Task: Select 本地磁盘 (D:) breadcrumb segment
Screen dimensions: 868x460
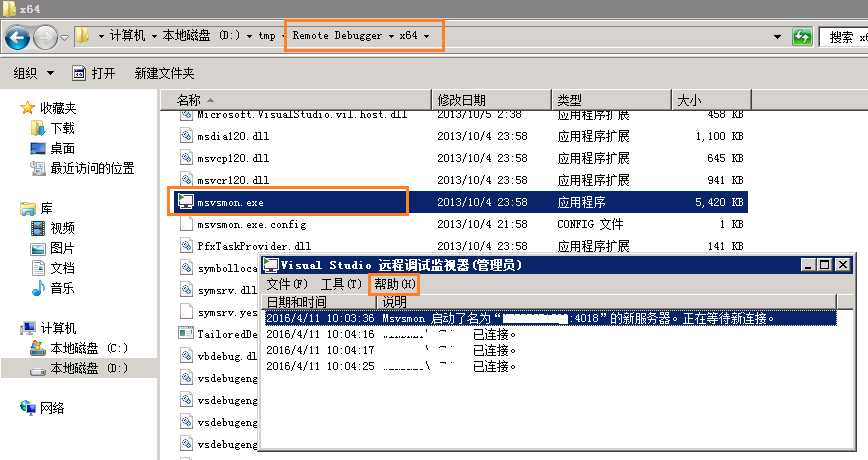Action: [x=202, y=36]
